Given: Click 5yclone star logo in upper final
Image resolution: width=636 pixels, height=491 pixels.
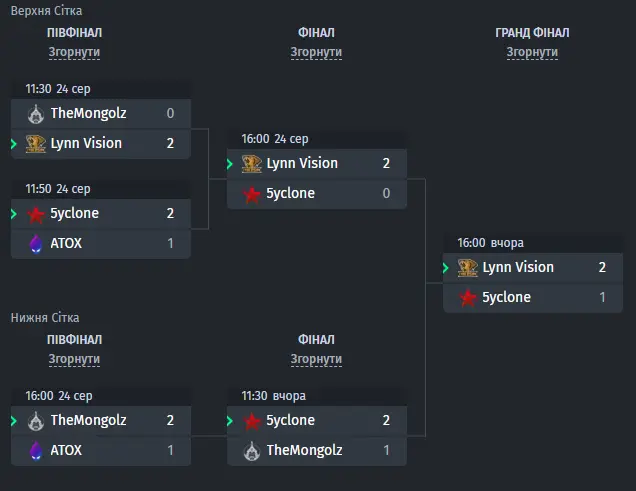Looking at the screenshot, I should pos(251,194).
